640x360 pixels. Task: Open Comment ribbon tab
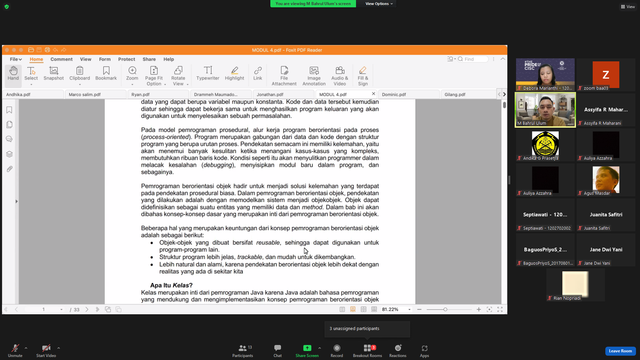(x=61, y=59)
